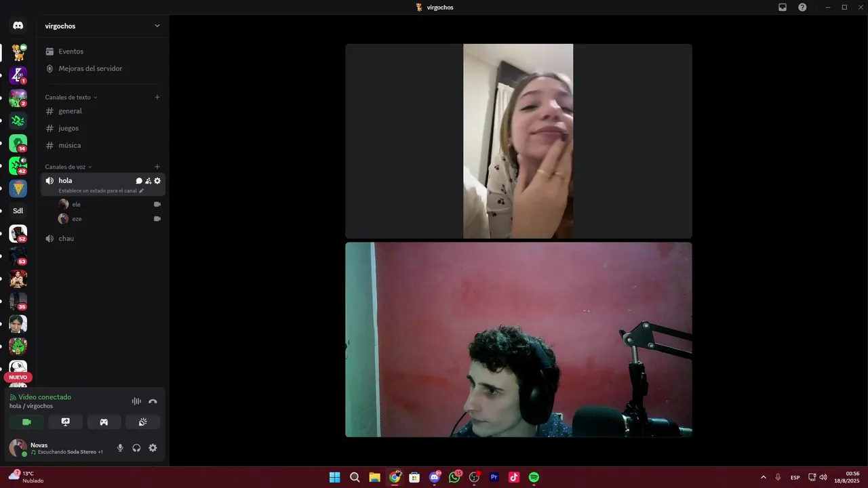Add a new text channel with plus

click(157, 97)
